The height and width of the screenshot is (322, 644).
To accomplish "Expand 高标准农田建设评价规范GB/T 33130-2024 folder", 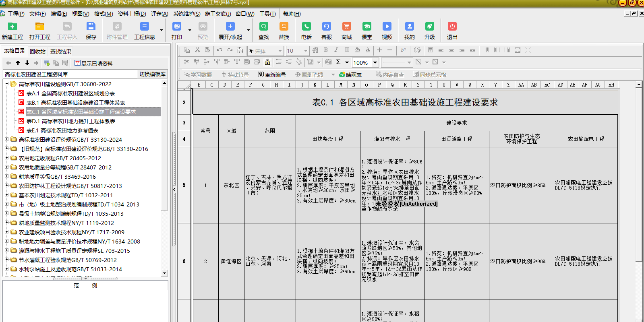I will (x=6, y=140).
